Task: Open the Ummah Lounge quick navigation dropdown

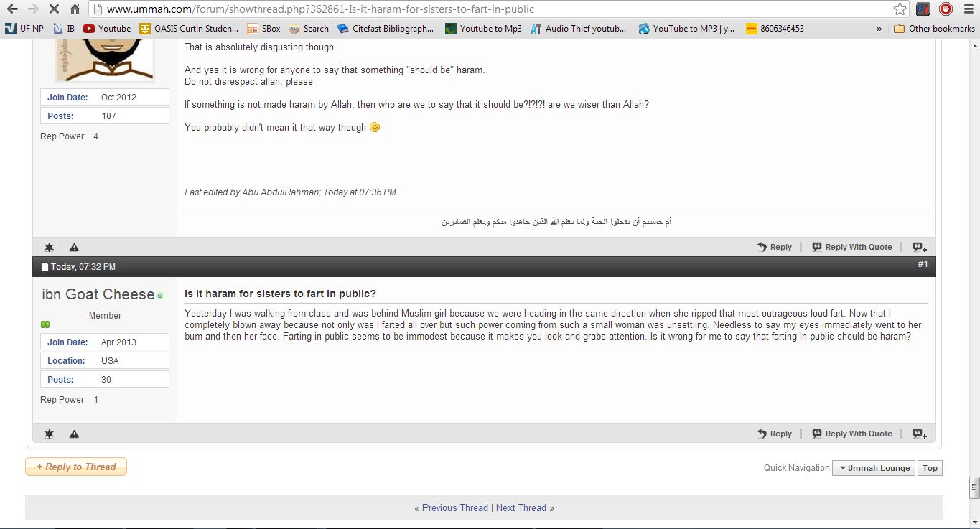Action: [873, 468]
